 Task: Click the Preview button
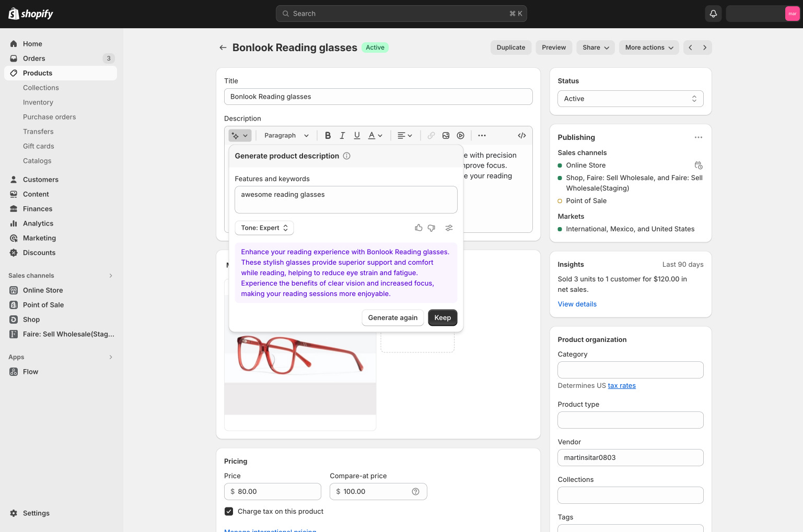(554, 48)
